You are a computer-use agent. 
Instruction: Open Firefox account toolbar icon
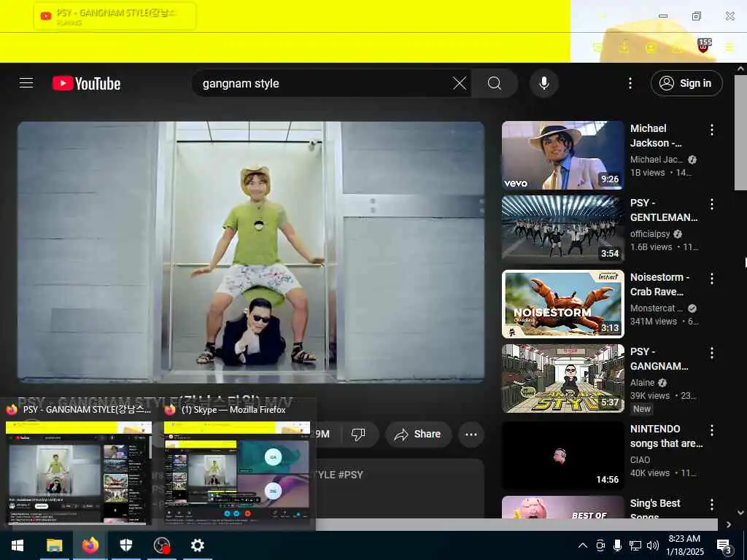pos(650,47)
